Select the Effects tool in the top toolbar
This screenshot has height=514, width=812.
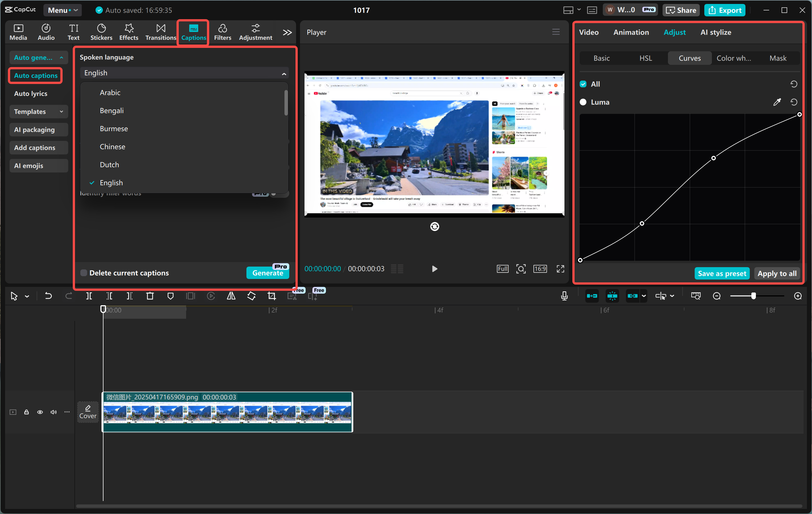pos(129,32)
